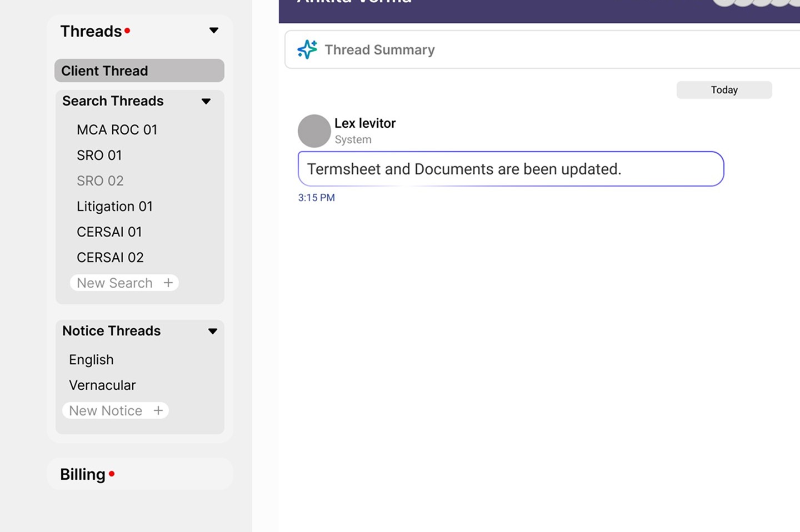Image resolution: width=800 pixels, height=532 pixels.
Task: Select the SRO 01 thread
Action: click(x=99, y=155)
